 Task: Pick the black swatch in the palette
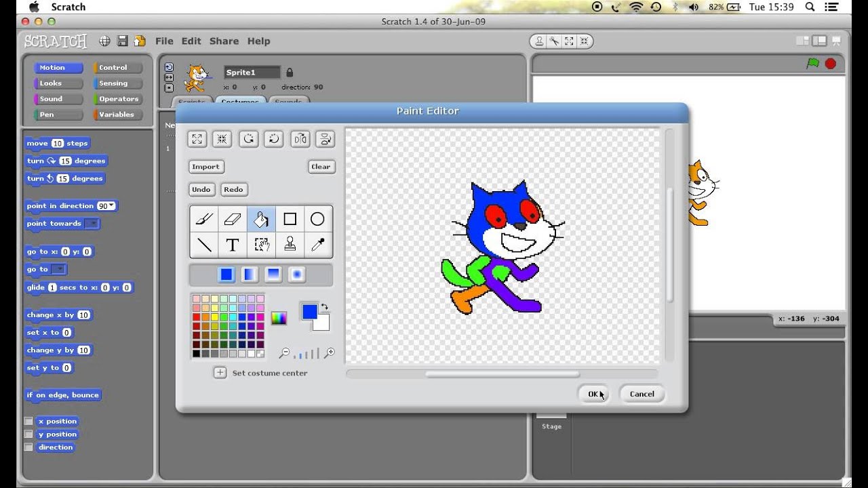pyautogui.click(x=197, y=353)
